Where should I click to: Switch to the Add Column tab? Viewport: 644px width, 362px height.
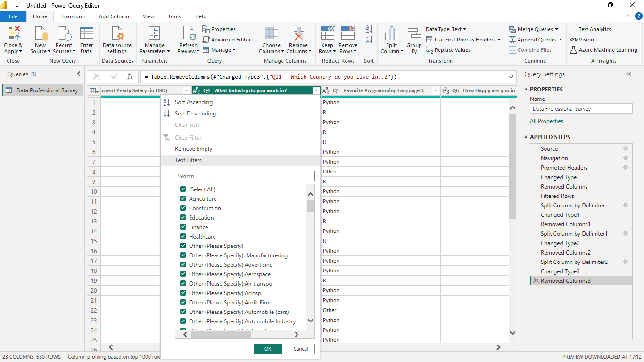coord(114,16)
